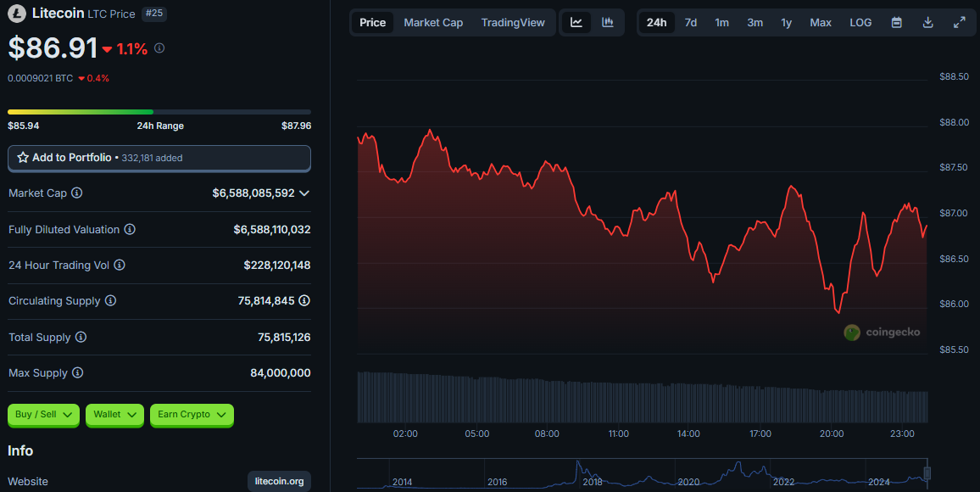The image size is (980, 492).
Task: Click the $6,588,110,032 valuation value
Action: coord(272,229)
